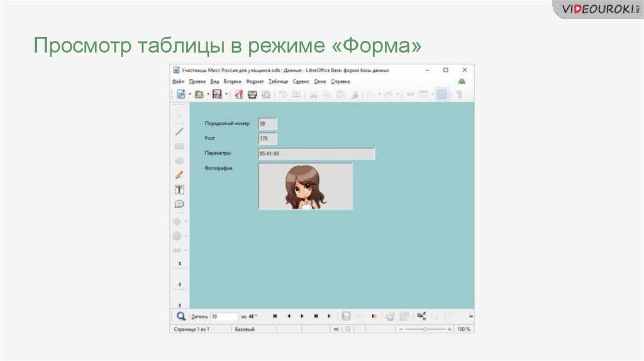The width and height of the screenshot is (644, 361).
Task: Expand the navigation toolbar overflow chevron
Action: 471,316
